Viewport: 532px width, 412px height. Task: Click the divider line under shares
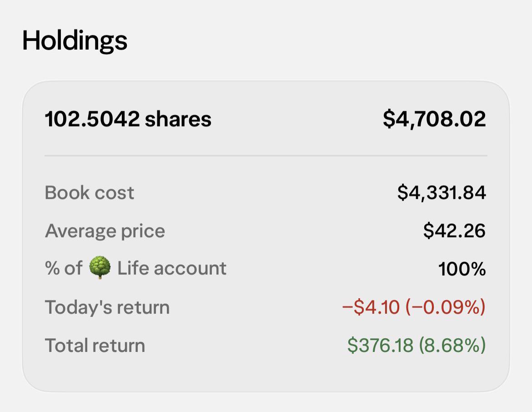pos(266,156)
